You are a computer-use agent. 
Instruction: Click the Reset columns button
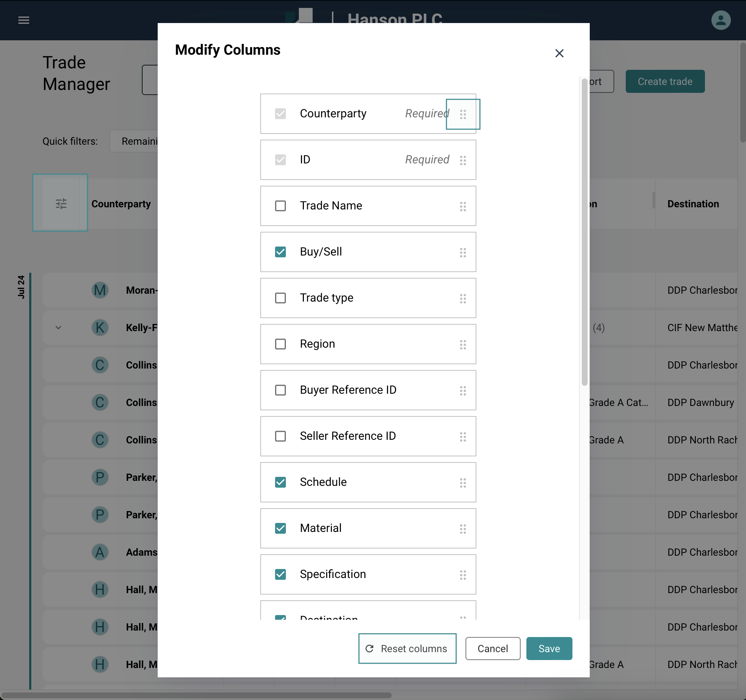[407, 649]
